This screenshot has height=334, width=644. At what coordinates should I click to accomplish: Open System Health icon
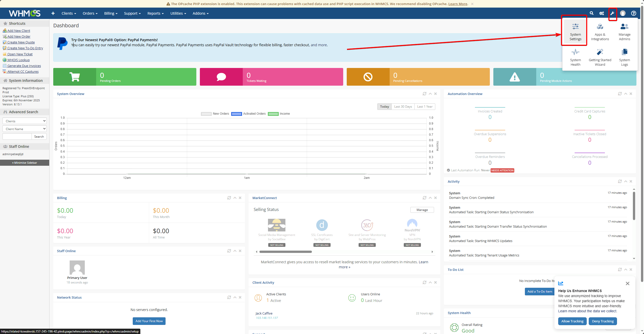click(575, 57)
